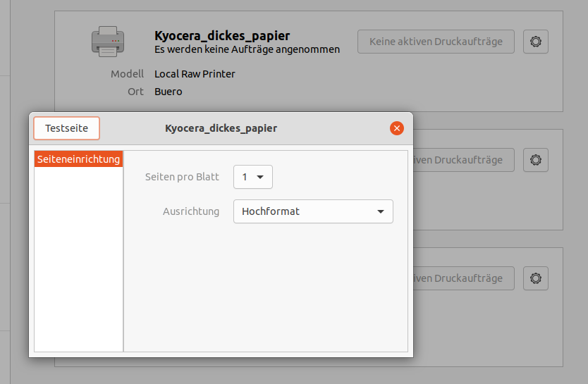
Task: Open gear settings of third printer card
Action: click(x=536, y=278)
